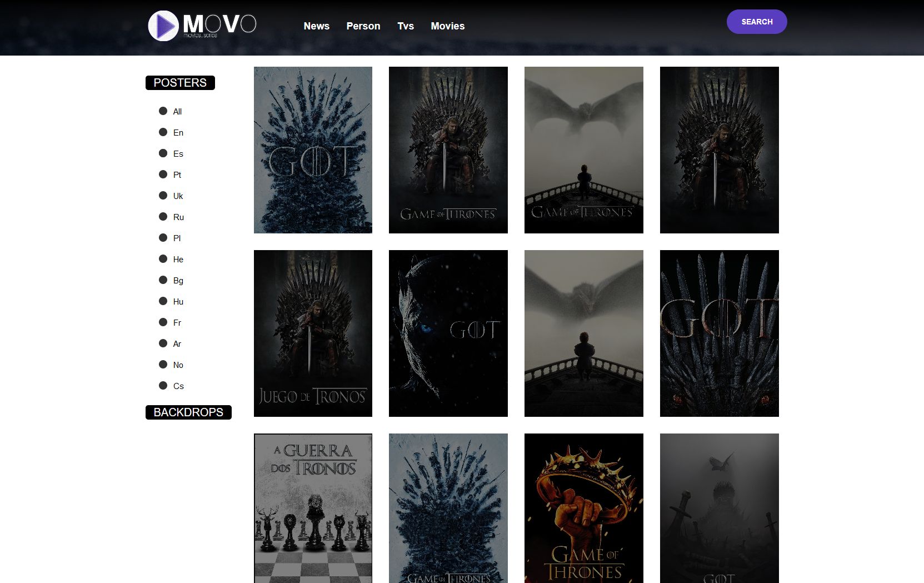Switch to the BACKDROPS section
This screenshot has width=924, height=583.
click(188, 412)
